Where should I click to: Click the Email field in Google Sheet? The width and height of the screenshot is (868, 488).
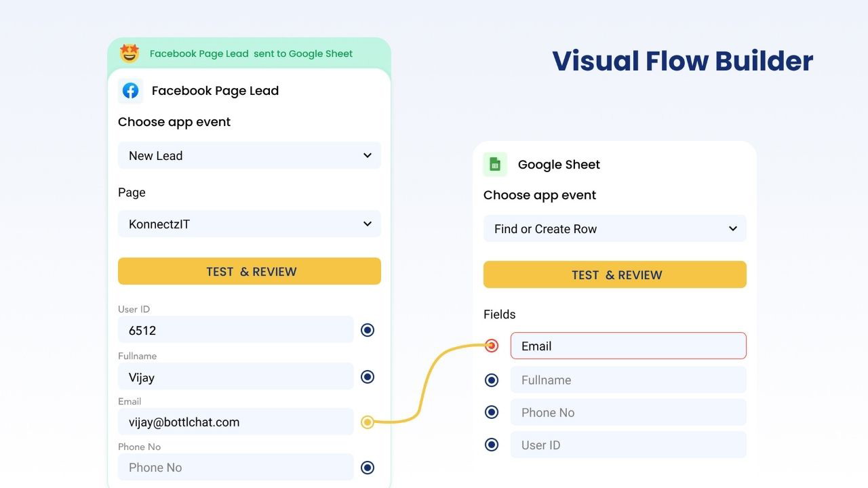(x=629, y=346)
